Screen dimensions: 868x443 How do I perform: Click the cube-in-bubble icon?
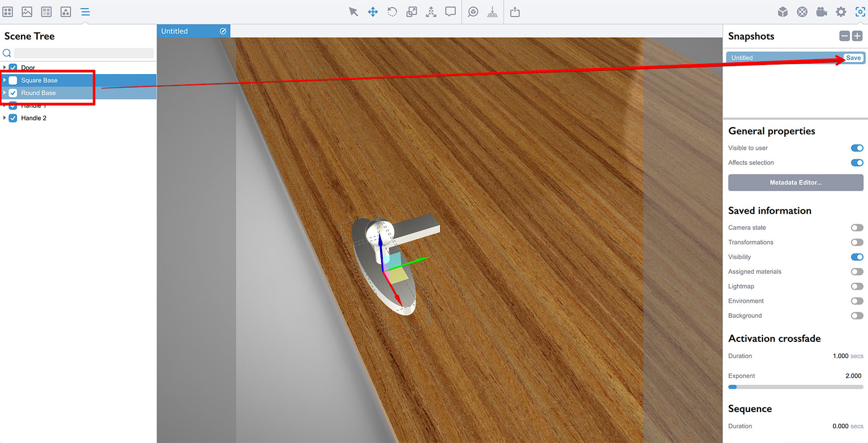tap(473, 12)
